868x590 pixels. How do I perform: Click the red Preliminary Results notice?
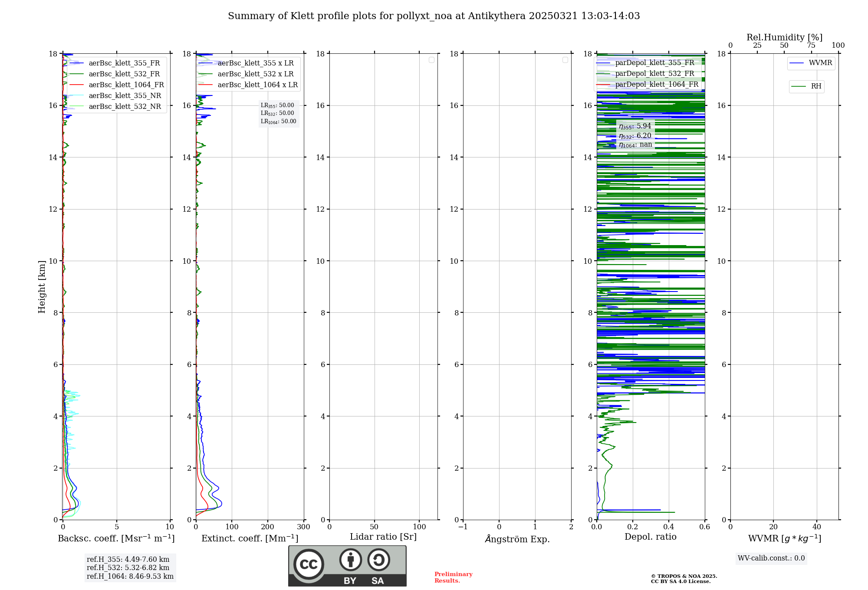click(454, 577)
